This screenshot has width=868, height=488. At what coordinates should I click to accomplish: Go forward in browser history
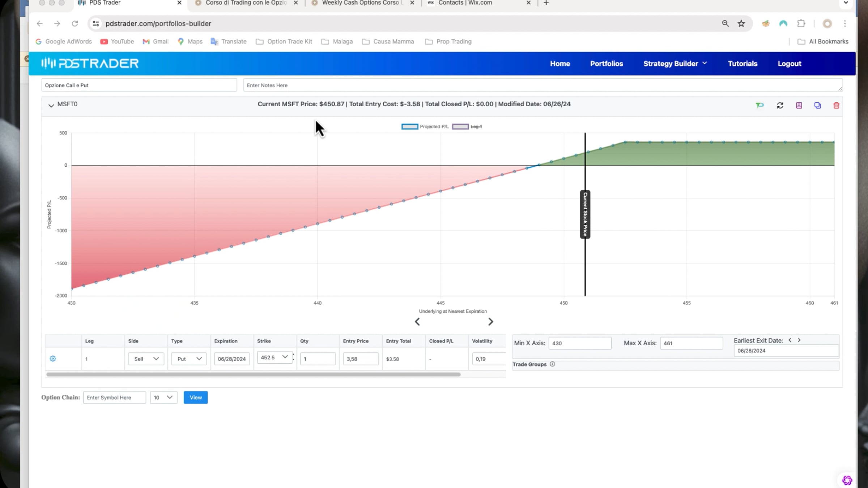coord(57,23)
